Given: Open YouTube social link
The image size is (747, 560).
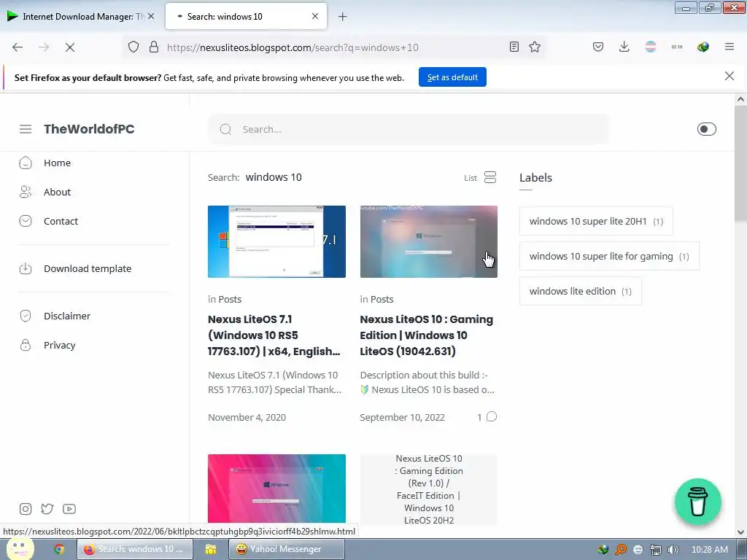Looking at the screenshot, I should point(69,509).
